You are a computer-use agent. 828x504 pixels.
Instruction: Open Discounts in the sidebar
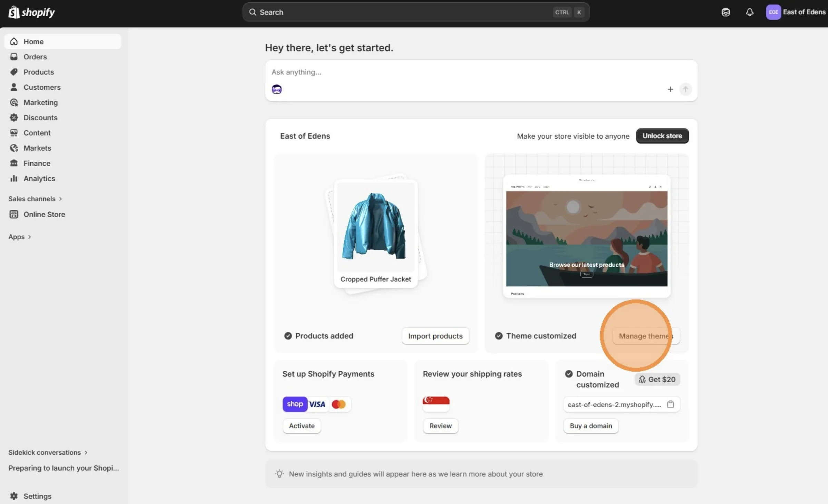(x=63, y=117)
